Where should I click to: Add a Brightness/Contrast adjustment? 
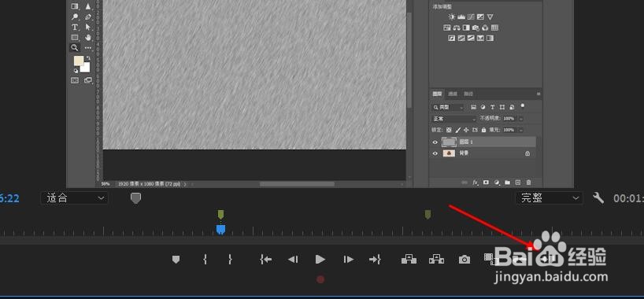click(x=452, y=17)
